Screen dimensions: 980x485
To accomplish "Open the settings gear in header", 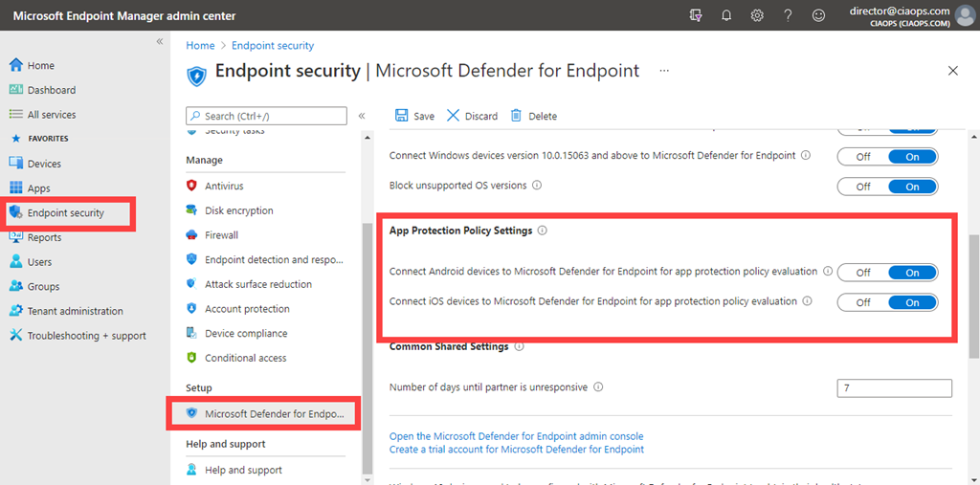I will (757, 15).
